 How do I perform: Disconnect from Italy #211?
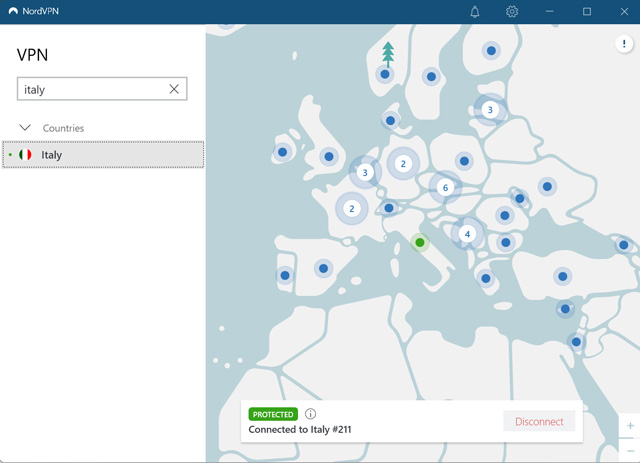pyautogui.click(x=539, y=421)
